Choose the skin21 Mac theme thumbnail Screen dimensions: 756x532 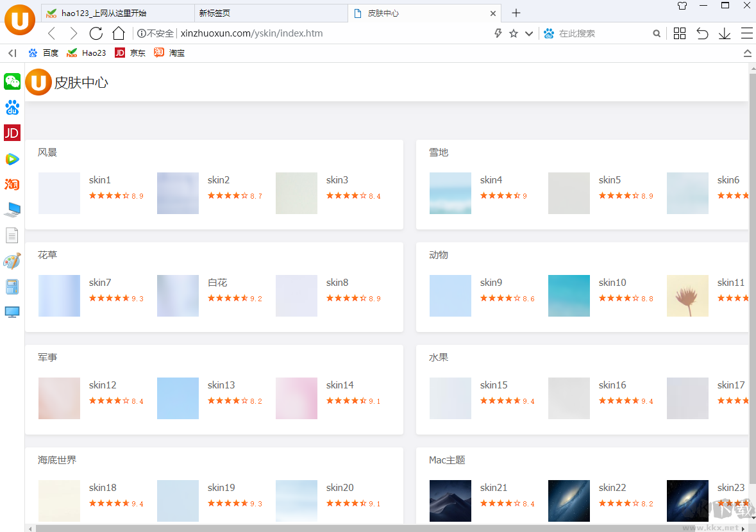[450, 501]
